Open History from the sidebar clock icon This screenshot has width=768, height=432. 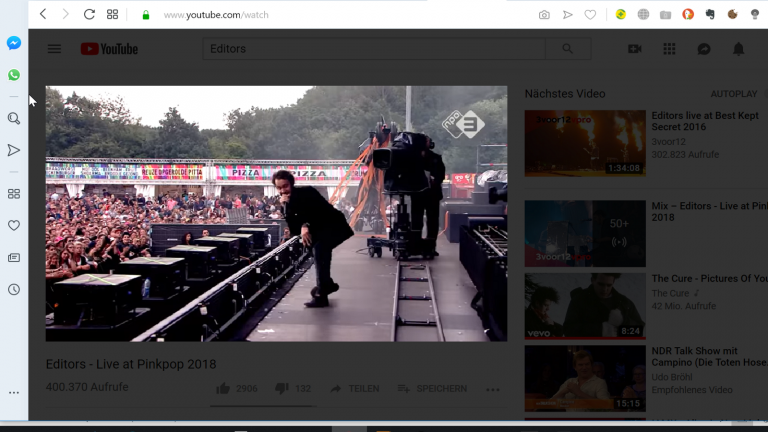(x=14, y=289)
